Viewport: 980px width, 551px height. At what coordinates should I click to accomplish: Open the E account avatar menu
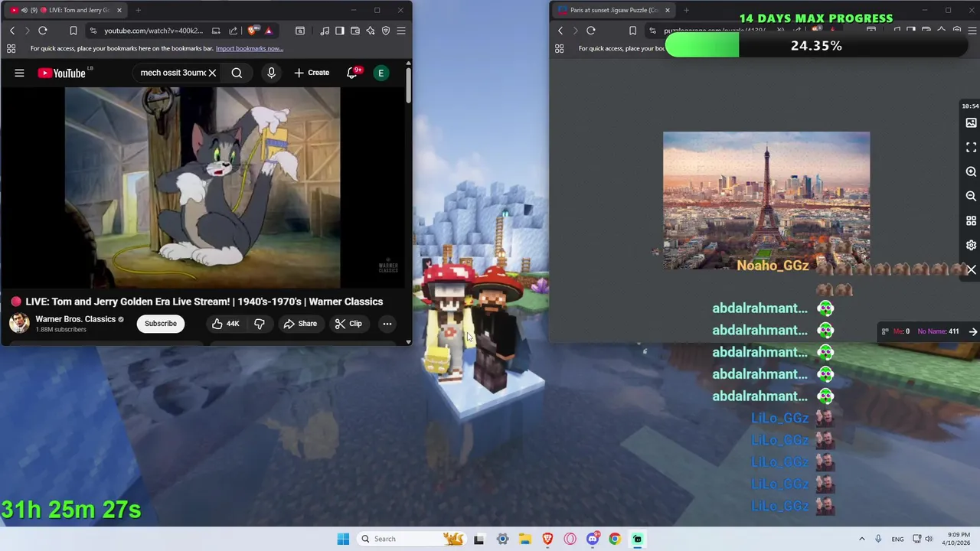381,73
